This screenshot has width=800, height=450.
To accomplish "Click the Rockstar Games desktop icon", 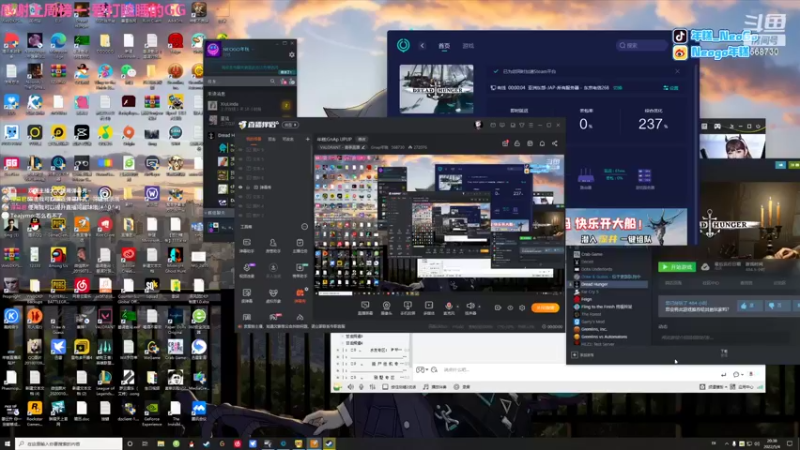I will (x=34, y=408).
